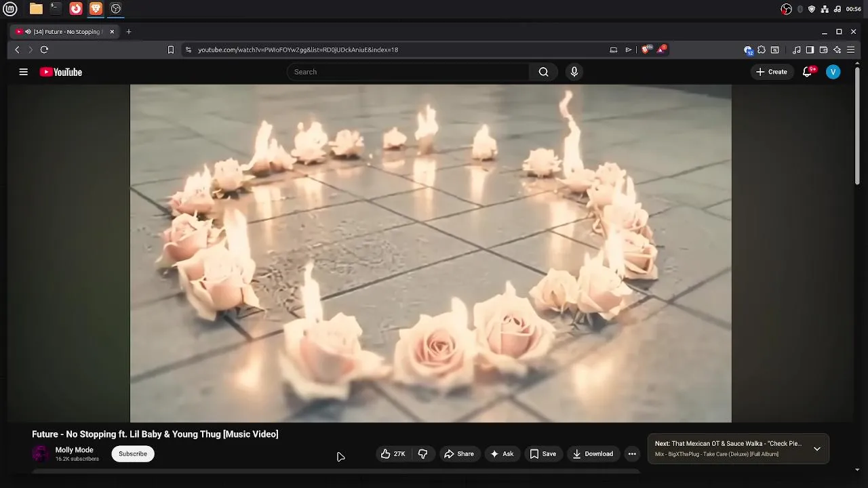This screenshot has height=488, width=868.
Task: Click the video title text
Action: click(155, 434)
